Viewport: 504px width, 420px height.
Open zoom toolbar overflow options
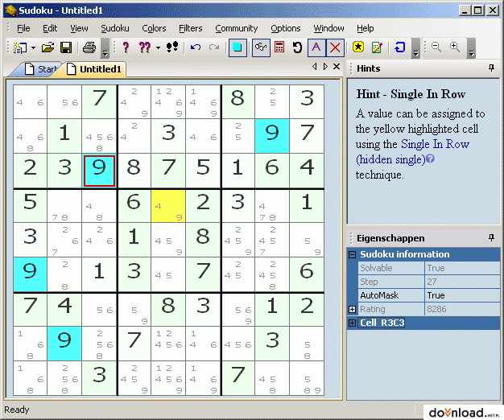[x=471, y=48]
